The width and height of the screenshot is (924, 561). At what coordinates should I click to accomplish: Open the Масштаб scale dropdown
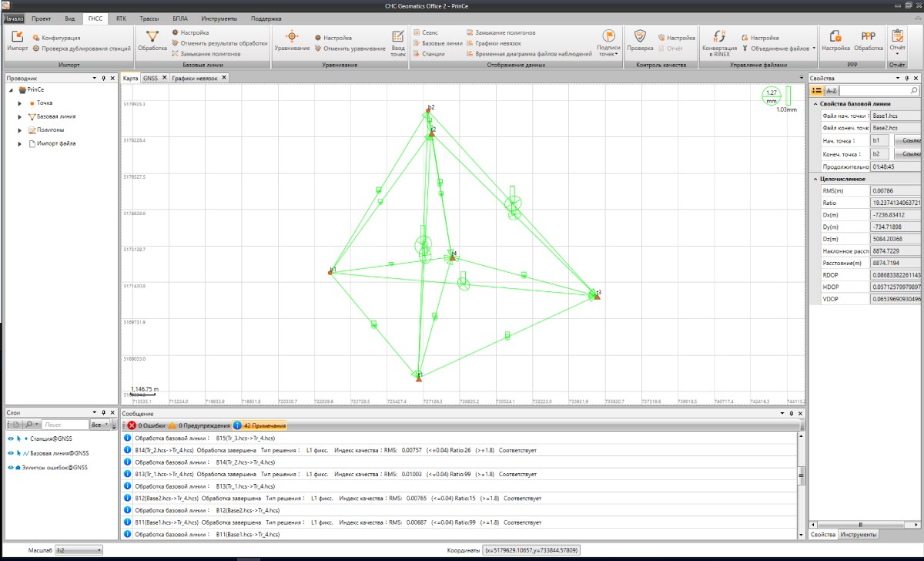point(79,550)
